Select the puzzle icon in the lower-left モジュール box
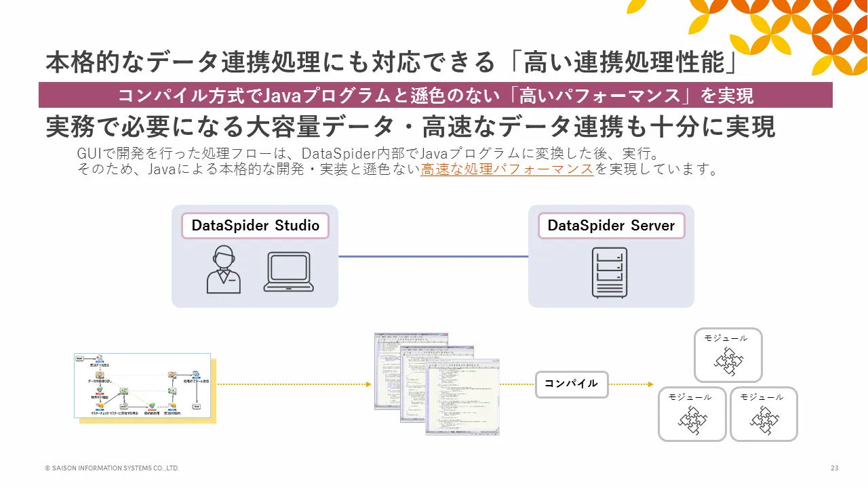 (693, 420)
